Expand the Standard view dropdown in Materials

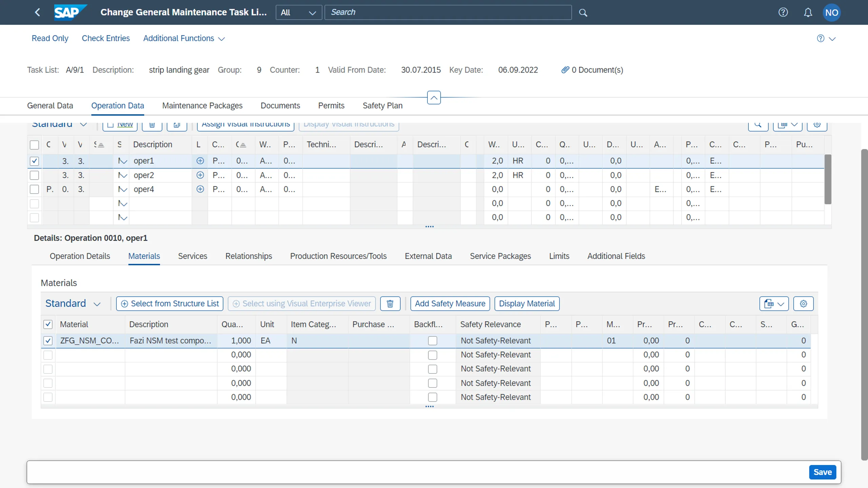click(x=73, y=303)
